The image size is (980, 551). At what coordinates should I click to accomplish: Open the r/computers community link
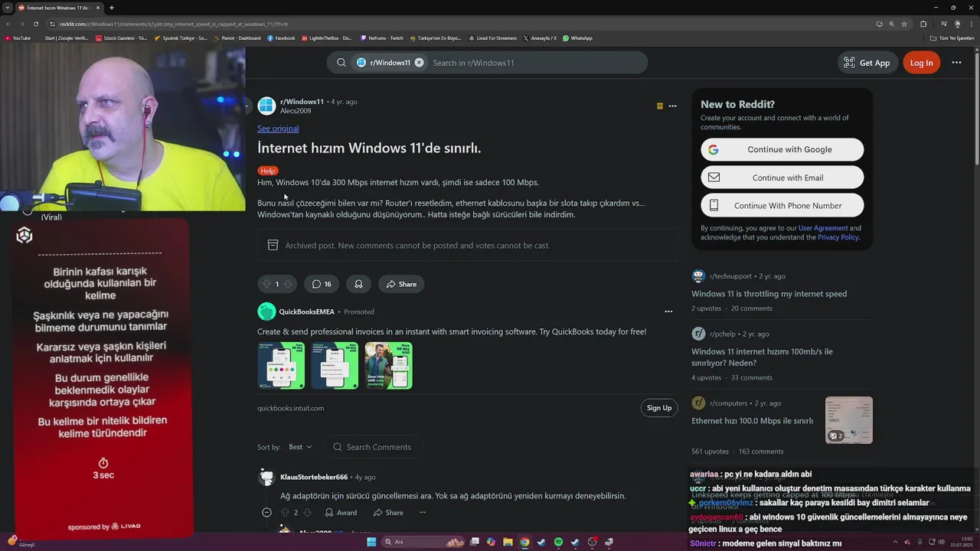coord(728,403)
